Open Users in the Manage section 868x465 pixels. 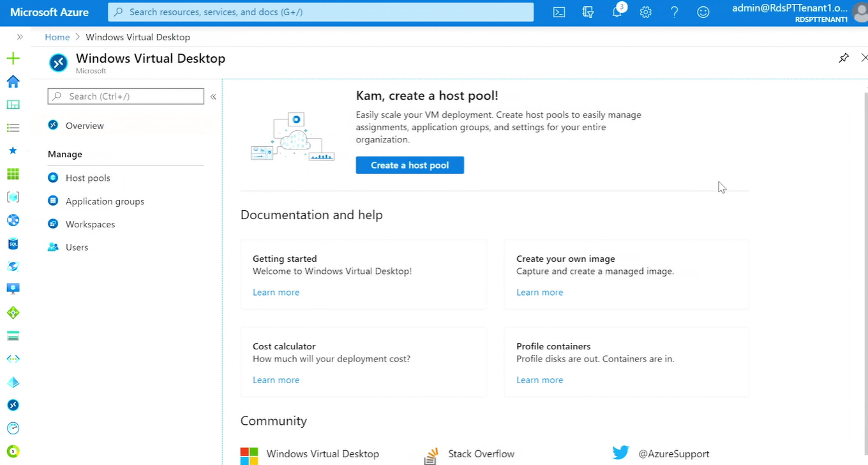point(77,247)
